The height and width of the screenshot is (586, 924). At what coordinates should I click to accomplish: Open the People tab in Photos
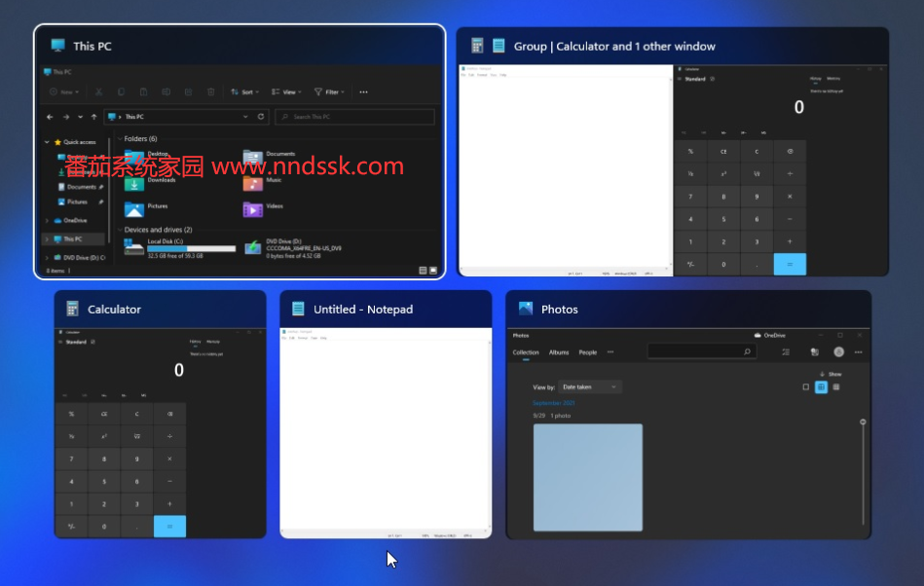587,352
